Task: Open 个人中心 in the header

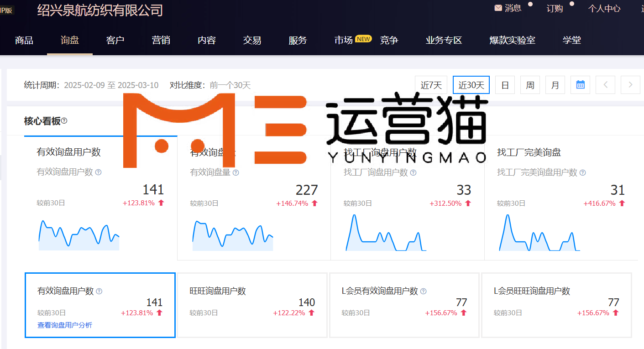Action: pos(604,8)
